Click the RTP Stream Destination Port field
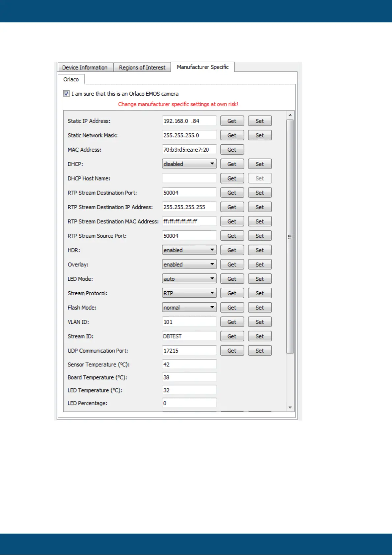Screen dimensions: 392x555 [x=189, y=193]
